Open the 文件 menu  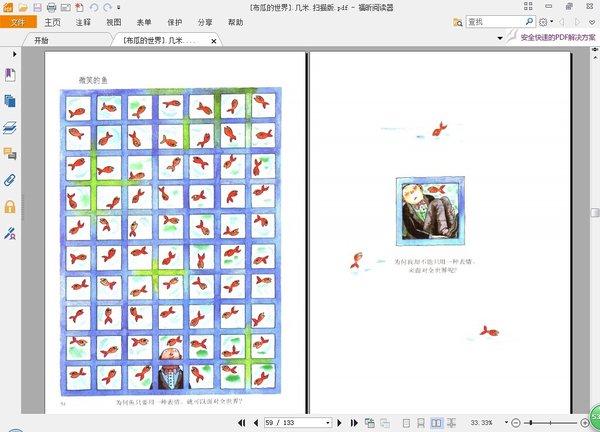point(18,22)
